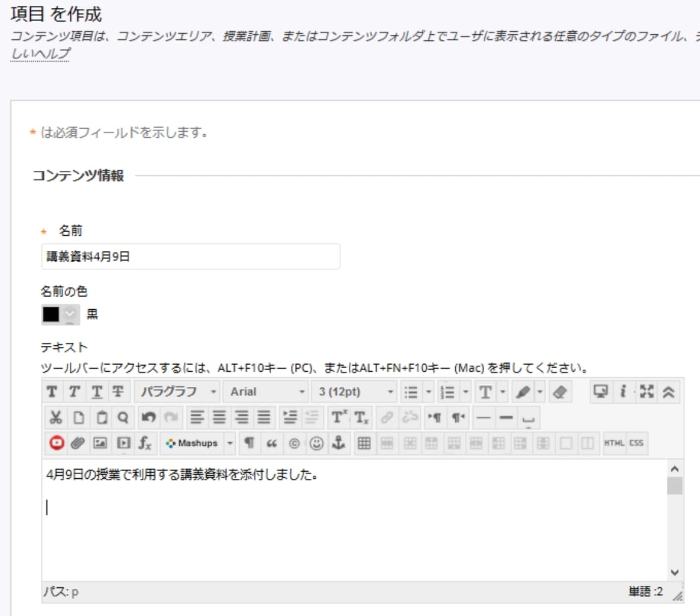Attach a file with paperclip icon
700x616 pixels.
coord(78,443)
